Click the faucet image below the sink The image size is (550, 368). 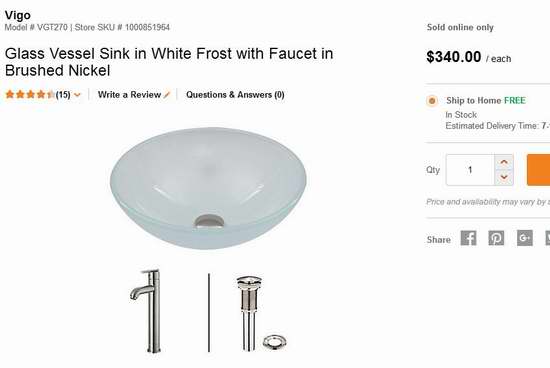point(147,311)
